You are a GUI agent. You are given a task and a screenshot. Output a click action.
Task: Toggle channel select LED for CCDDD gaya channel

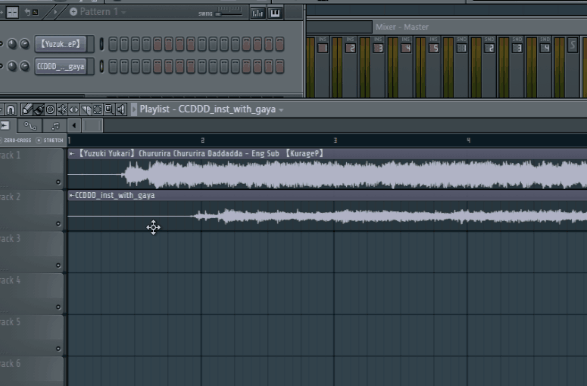(101, 66)
